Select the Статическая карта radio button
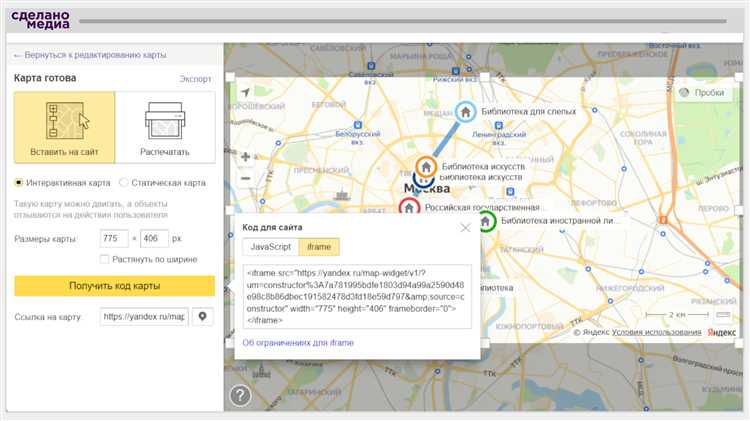 click(x=123, y=183)
